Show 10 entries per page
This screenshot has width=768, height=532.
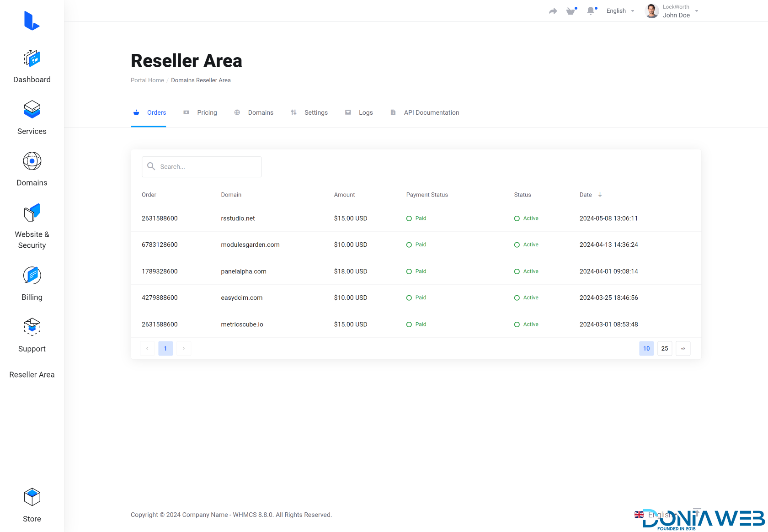[646, 348]
